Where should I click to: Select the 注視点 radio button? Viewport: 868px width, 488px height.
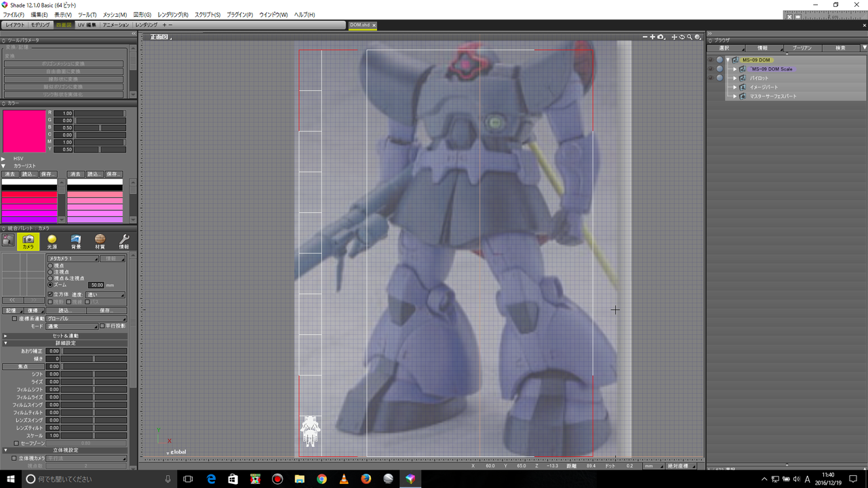(x=50, y=272)
